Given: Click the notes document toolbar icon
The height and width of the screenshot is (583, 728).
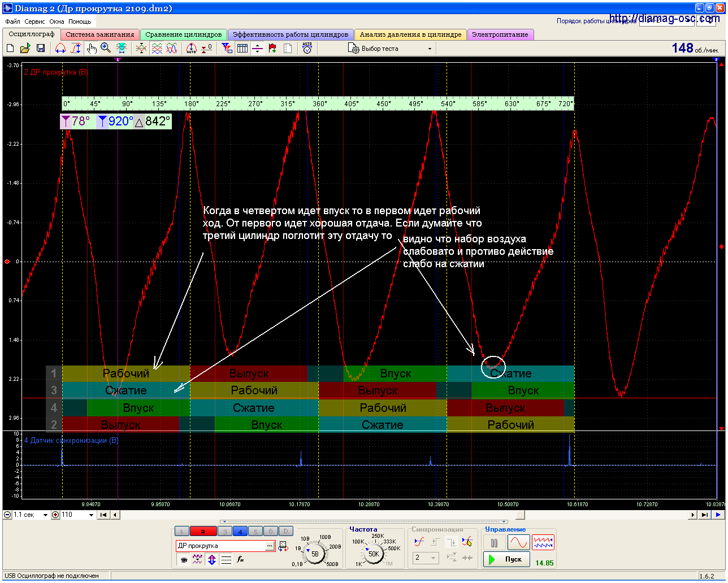Looking at the screenshot, I should (288, 49).
